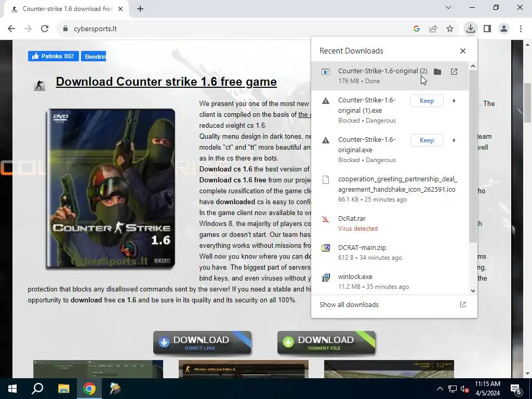Select the winlock.exe download entry
This screenshot has width=532, height=399.
pos(390,281)
